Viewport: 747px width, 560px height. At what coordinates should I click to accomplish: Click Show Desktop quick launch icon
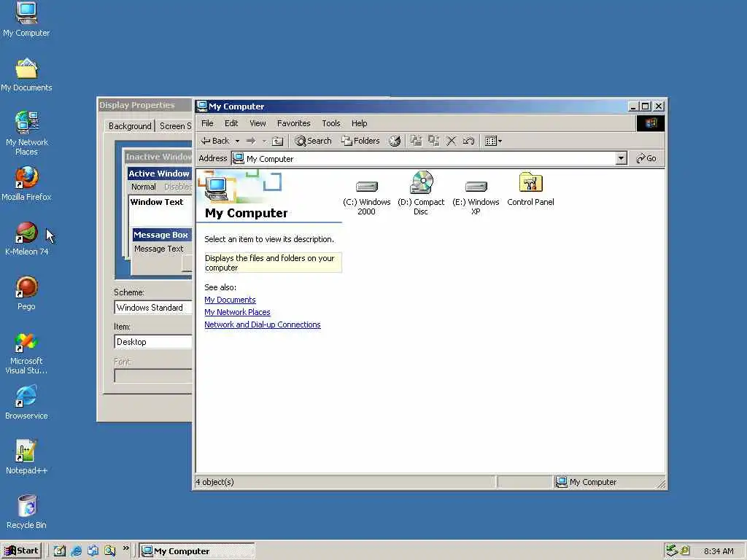tap(60, 551)
